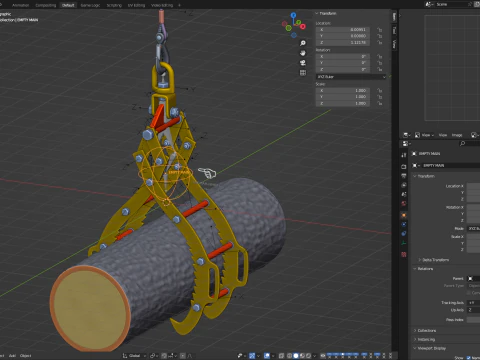The height and width of the screenshot is (360, 480).
Task: Open the Tool properties tab icon
Action: click(404, 155)
